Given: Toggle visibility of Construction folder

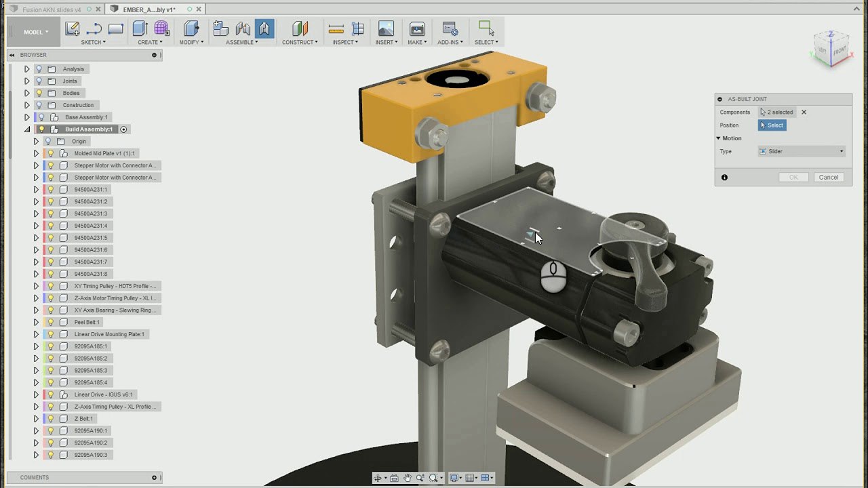Looking at the screenshot, I should 39,105.
